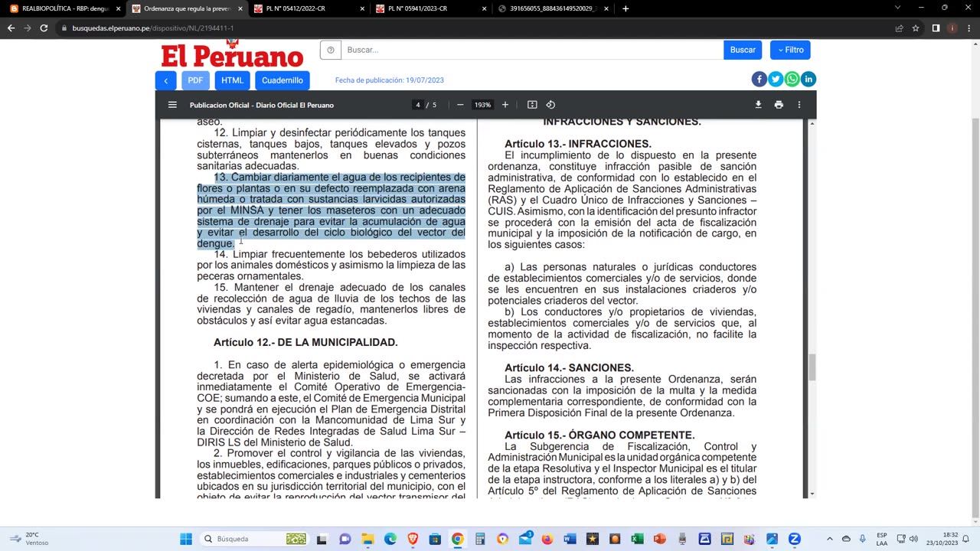Click the Fecha de publicación date text
The height and width of the screenshot is (551, 980).
(389, 80)
